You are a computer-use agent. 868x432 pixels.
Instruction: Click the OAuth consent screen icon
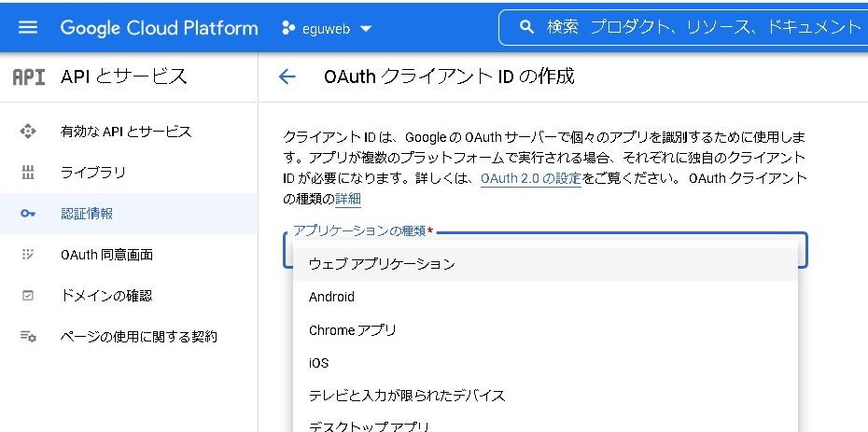[28, 255]
